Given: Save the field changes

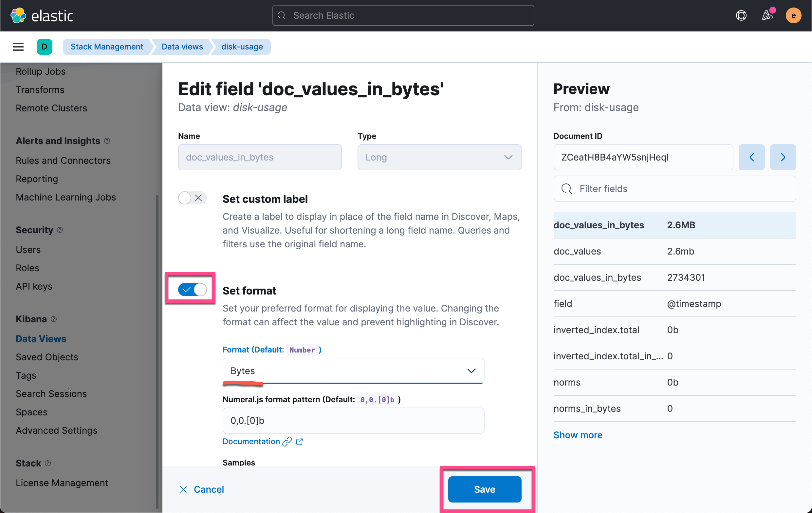Looking at the screenshot, I should tap(485, 489).
